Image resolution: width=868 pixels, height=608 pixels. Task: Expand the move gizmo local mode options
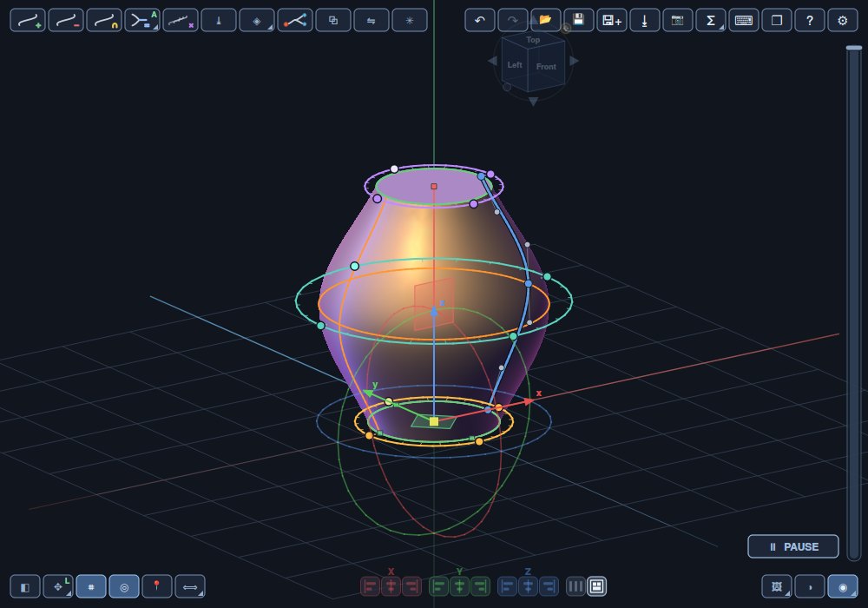pos(58,587)
